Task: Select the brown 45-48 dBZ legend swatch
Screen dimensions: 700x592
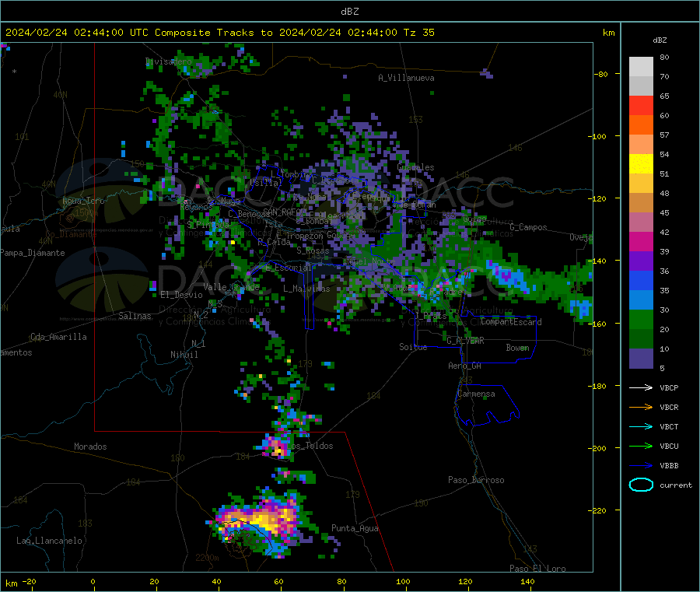Action: click(x=641, y=203)
